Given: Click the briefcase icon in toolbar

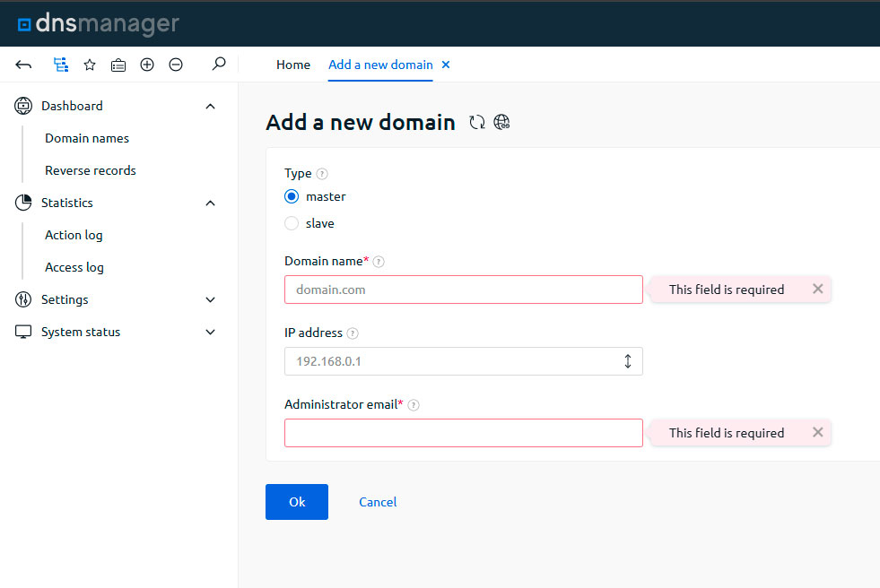Looking at the screenshot, I should tap(118, 65).
